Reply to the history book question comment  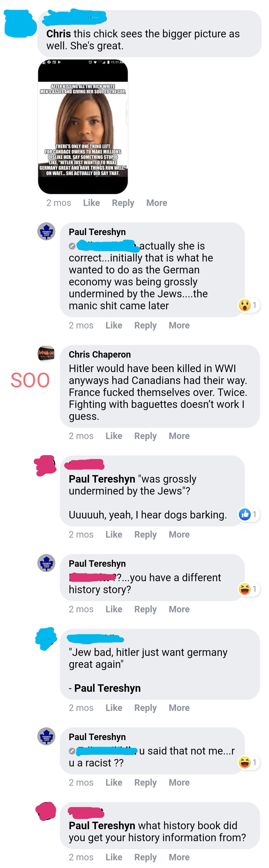point(145,857)
